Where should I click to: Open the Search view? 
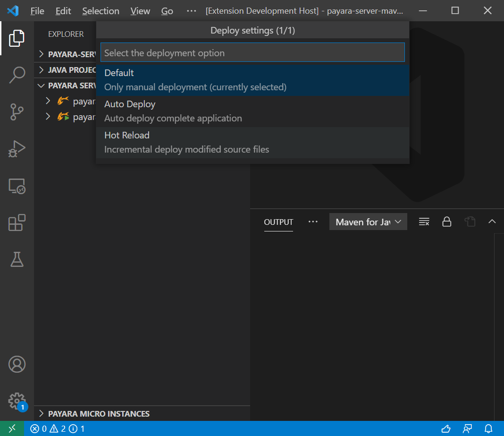click(x=17, y=75)
